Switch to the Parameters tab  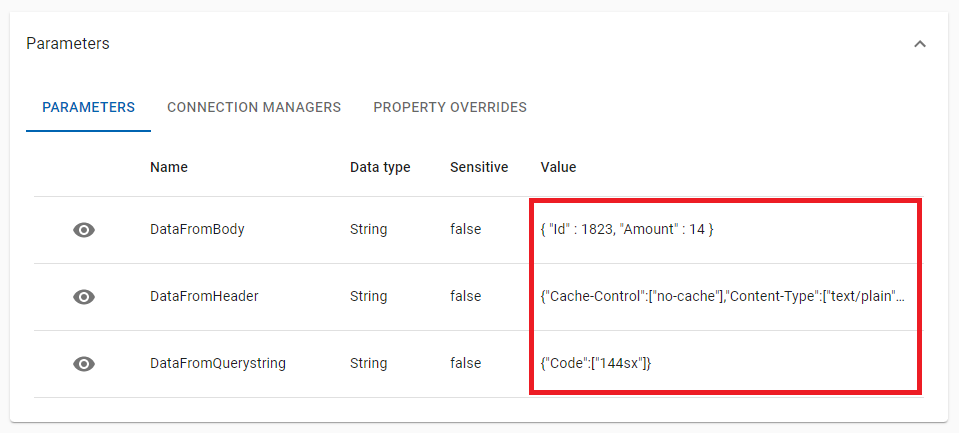(x=88, y=107)
